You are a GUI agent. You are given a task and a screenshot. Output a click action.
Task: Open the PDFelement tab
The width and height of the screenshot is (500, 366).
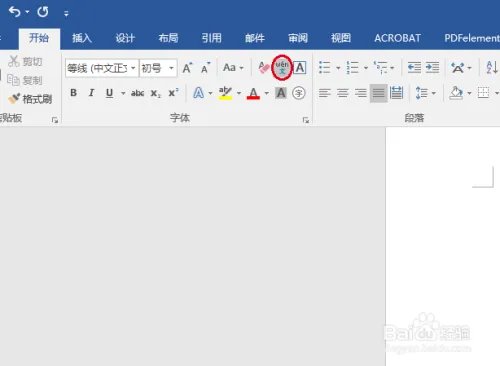[x=472, y=38]
